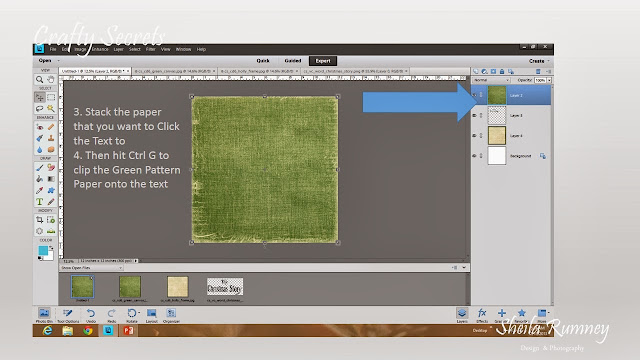Screen dimensions: 640x360
Task: Switch to the Guided mode tab
Action: tap(293, 61)
